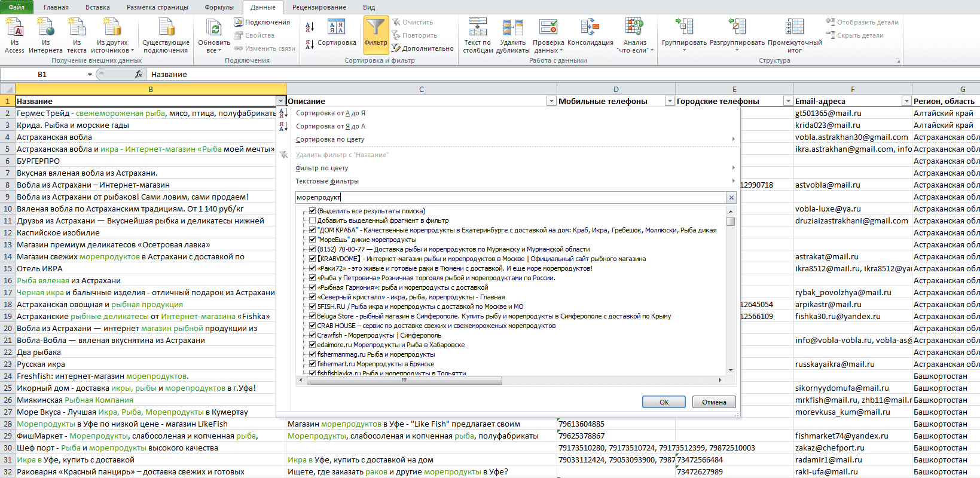Click the formula bar with Название
Screen dimensions: 980x478
(x=562, y=74)
